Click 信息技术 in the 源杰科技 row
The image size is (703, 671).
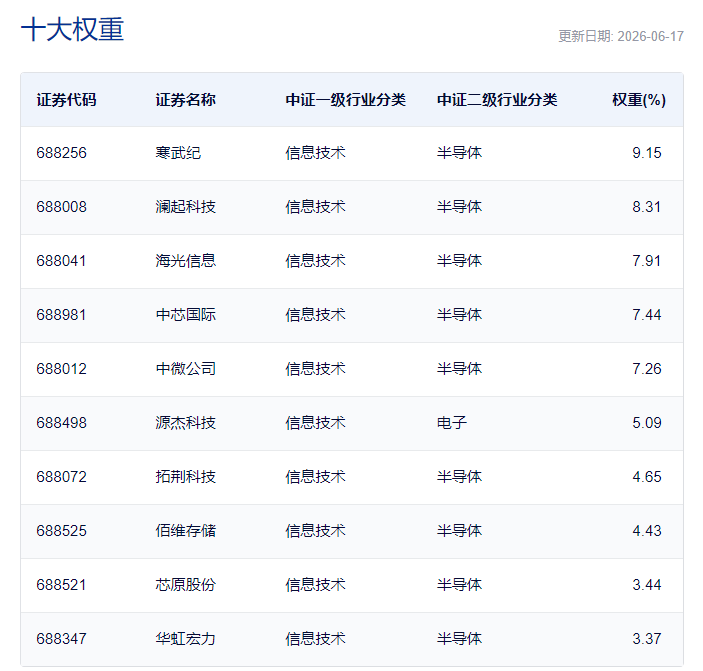[x=316, y=423]
